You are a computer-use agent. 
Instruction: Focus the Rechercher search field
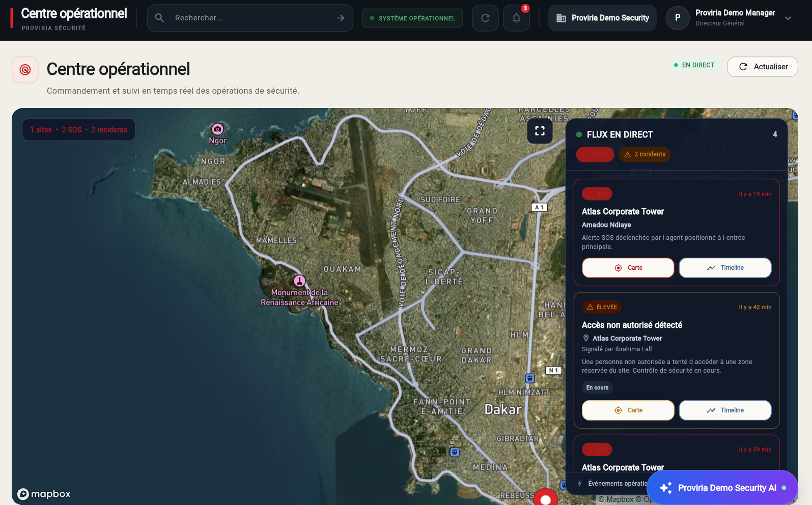tap(250, 18)
